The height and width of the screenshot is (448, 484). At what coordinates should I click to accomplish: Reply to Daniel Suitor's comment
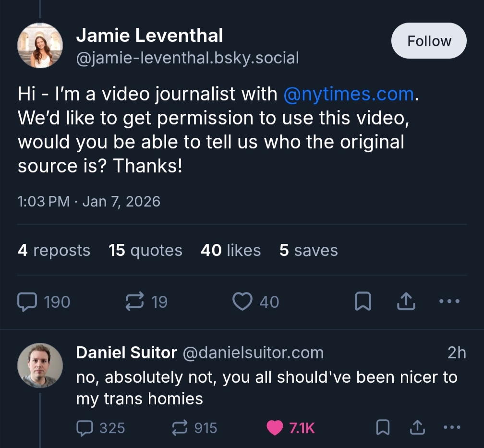pyautogui.click(x=85, y=427)
